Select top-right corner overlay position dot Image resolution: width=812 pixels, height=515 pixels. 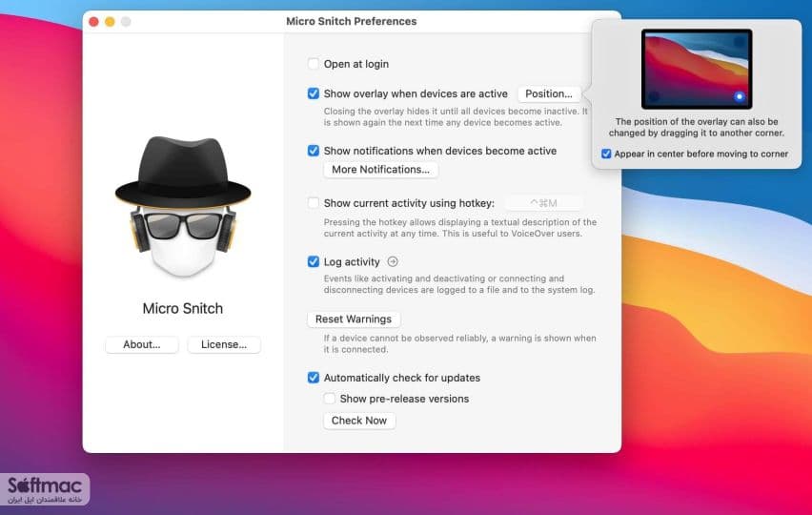pyautogui.click(x=739, y=41)
